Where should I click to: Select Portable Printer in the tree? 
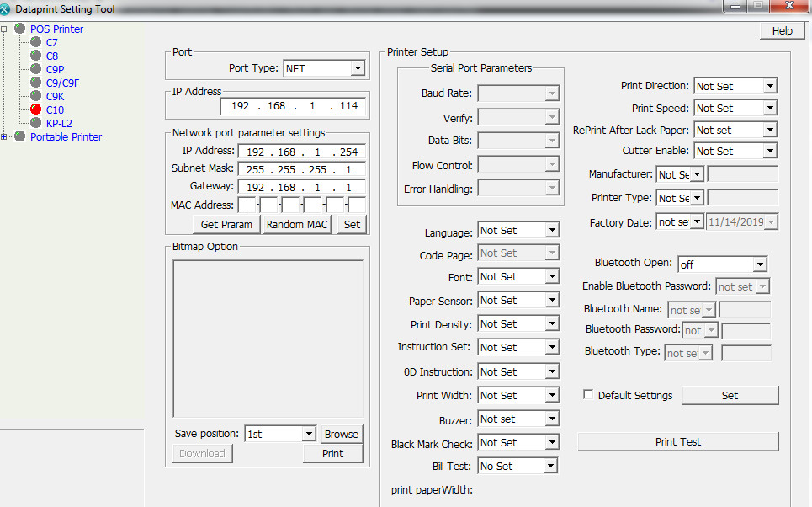[66, 137]
